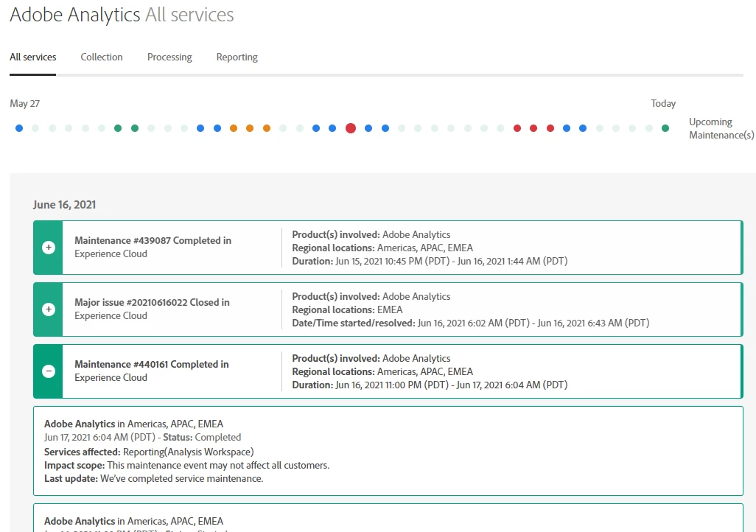Open the Collection tab

(x=101, y=57)
